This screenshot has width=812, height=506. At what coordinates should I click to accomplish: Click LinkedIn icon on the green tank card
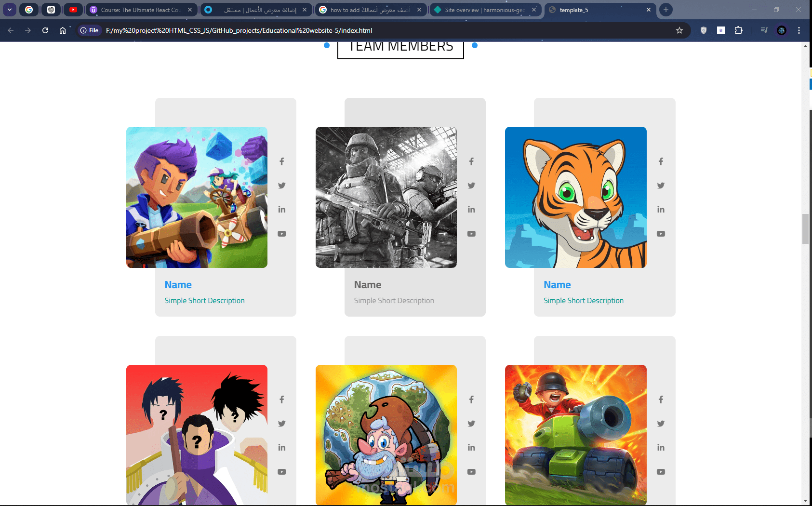coord(661,448)
